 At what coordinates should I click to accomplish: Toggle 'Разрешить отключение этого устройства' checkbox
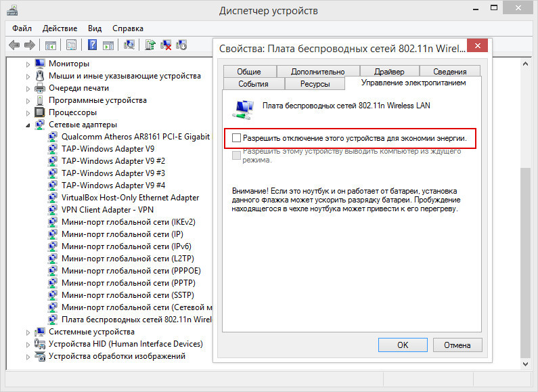236,138
